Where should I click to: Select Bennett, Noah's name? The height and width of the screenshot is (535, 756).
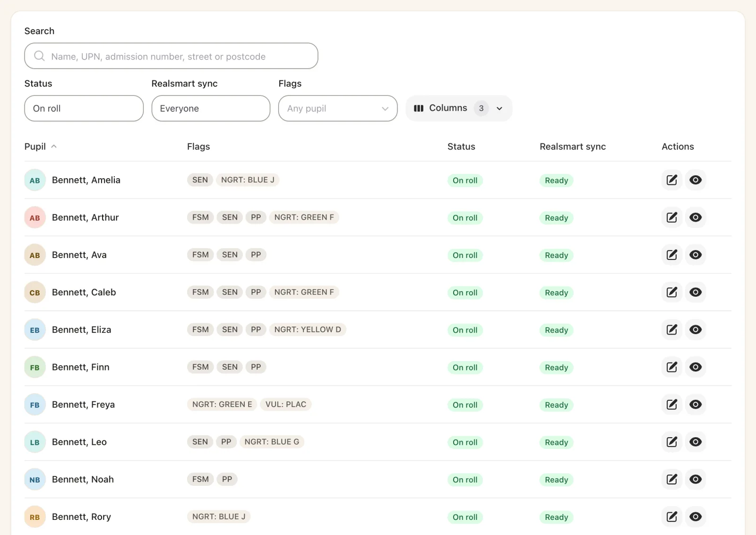[83, 479]
